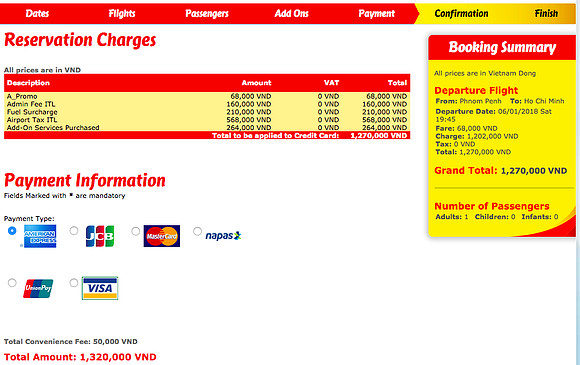This screenshot has width=580, height=365.
Task: Click the Grand Total value in summary
Action: (534, 171)
